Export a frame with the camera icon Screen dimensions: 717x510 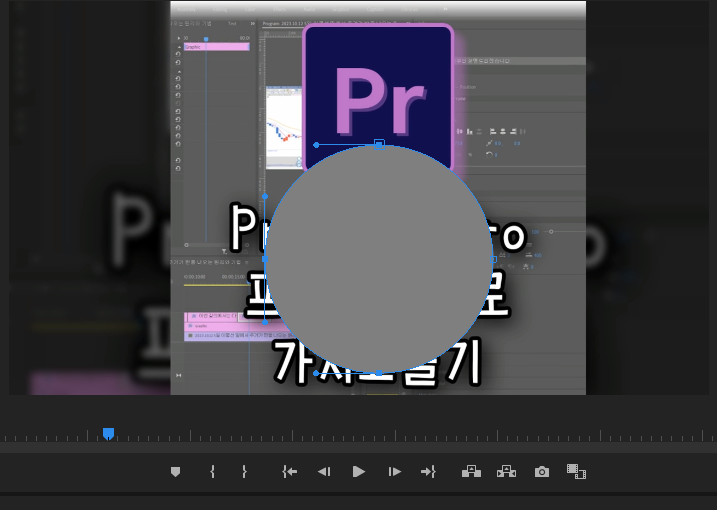542,472
